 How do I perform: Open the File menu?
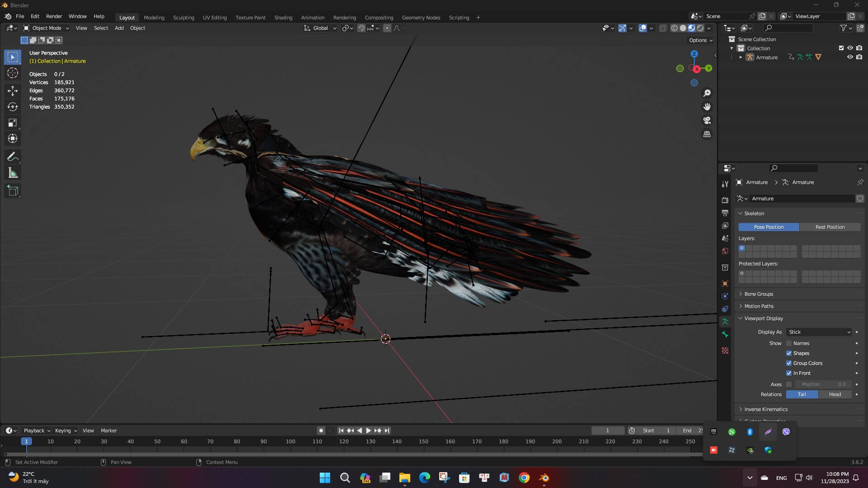[x=20, y=16]
